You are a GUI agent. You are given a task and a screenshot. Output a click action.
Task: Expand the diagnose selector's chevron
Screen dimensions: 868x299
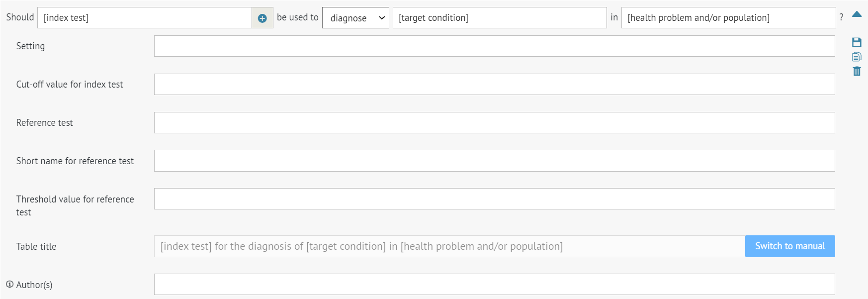click(381, 17)
